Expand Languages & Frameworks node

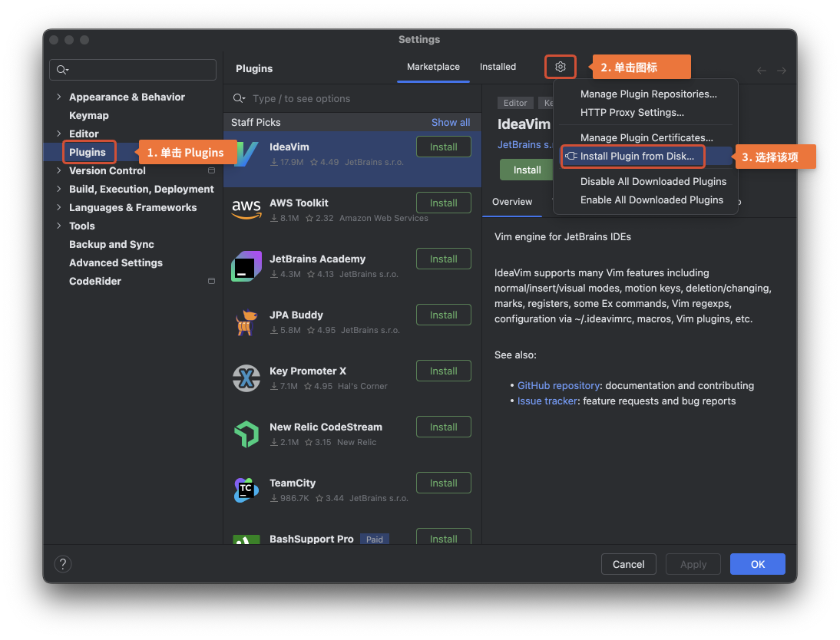click(59, 207)
